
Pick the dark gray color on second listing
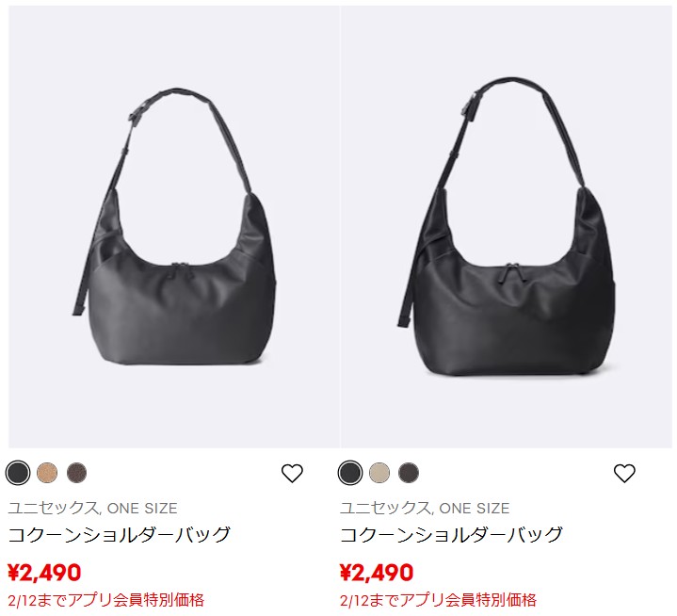pos(409,473)
